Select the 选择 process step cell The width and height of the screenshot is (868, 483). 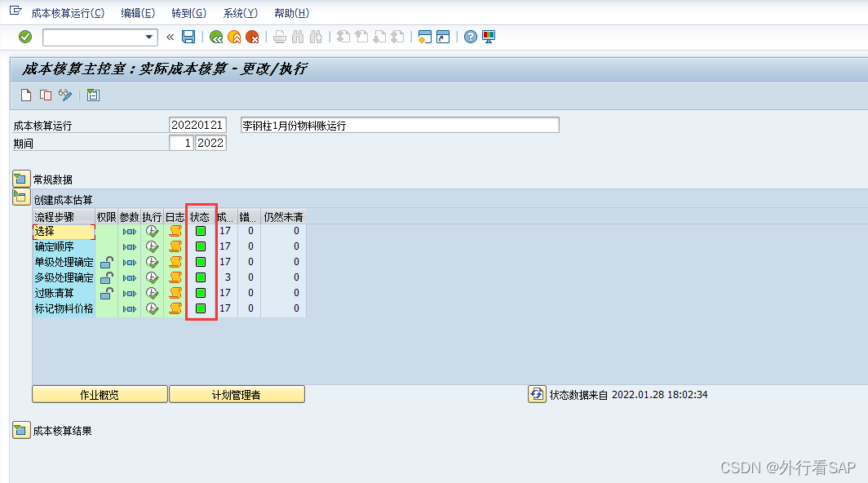point(64,232)
